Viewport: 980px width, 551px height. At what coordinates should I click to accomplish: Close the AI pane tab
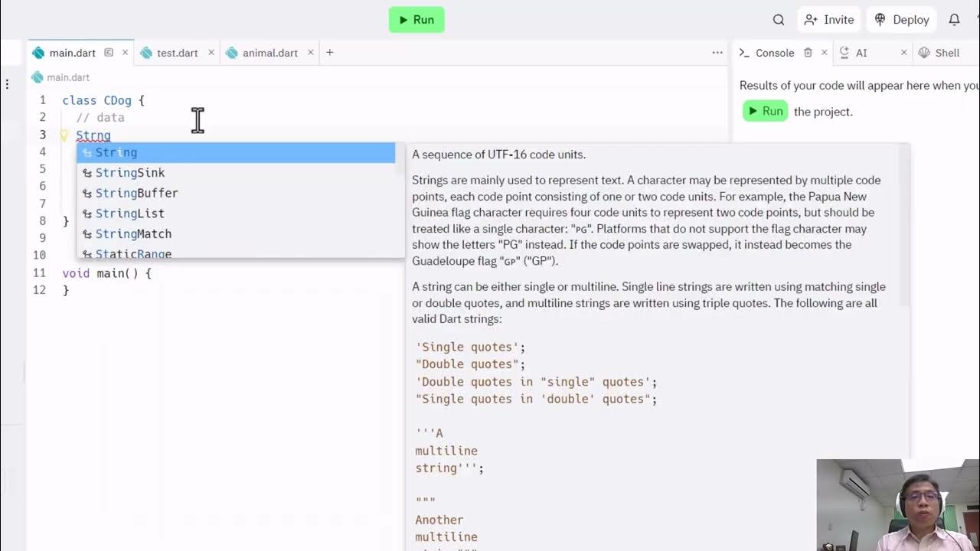tap(903, 53)
